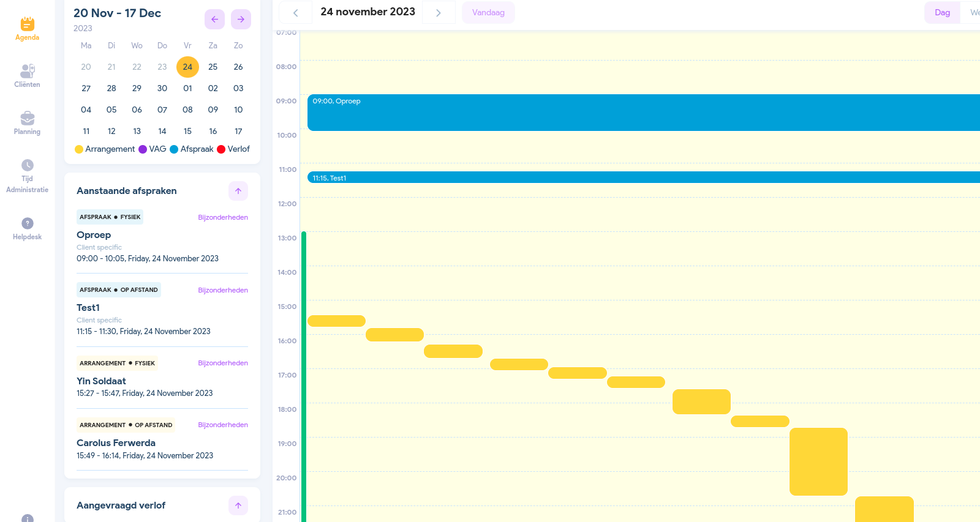Open Bijzonderheden for Yin Soldaat

point(223,363)
